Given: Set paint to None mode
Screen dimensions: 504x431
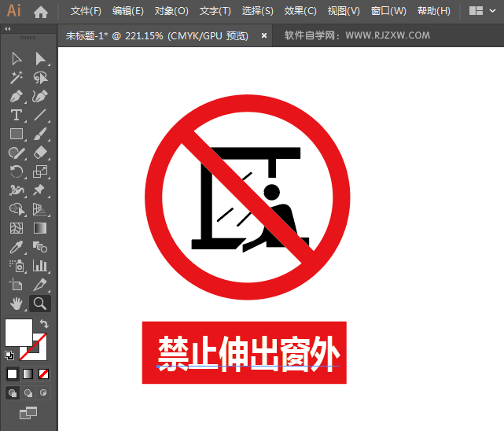Looking at the screenshot, I should (x=44, y=374).
